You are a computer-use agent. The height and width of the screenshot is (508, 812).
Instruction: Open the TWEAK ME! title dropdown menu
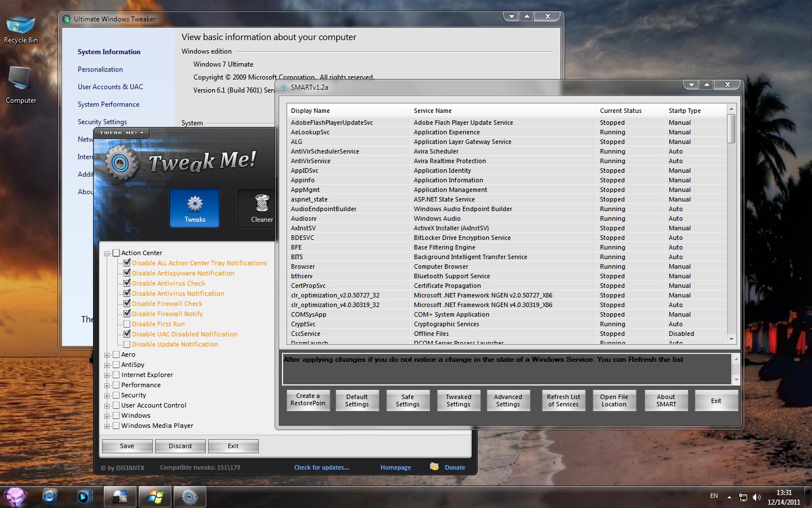(122, 133)
